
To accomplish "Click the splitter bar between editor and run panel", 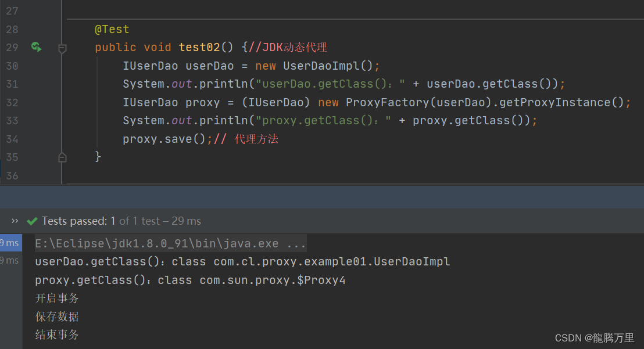I will [322, 196].
